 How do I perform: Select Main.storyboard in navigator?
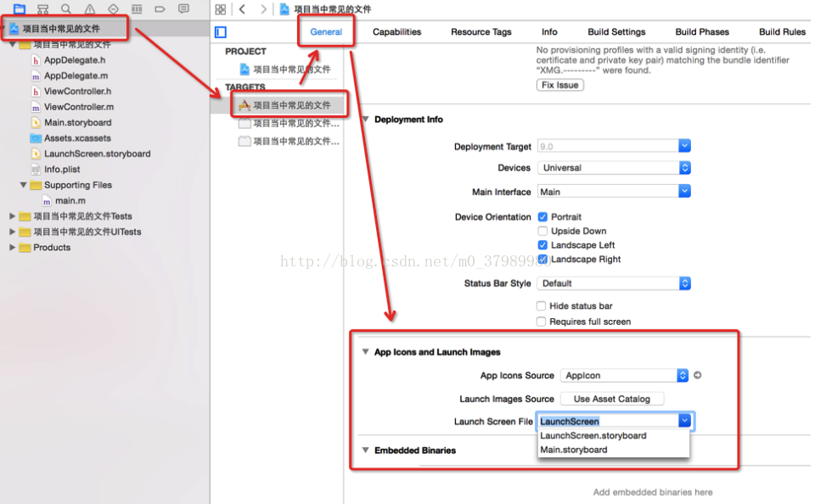[77, 123]
